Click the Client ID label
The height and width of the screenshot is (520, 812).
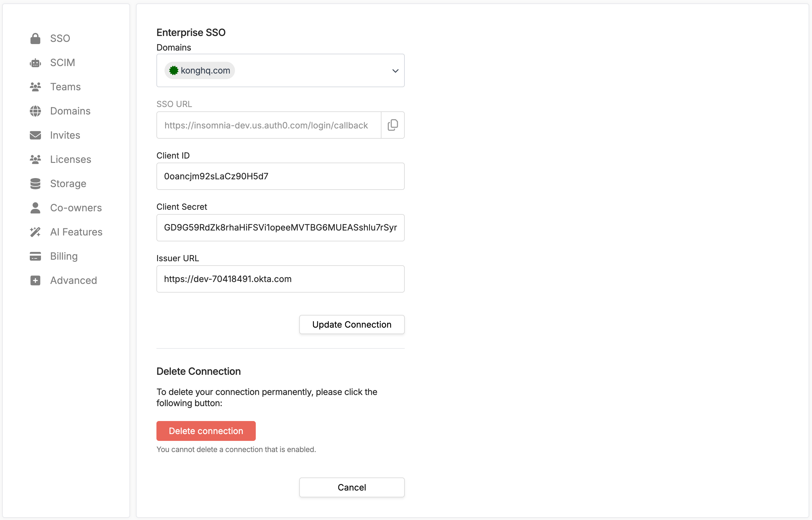click(x=173, y=156)
